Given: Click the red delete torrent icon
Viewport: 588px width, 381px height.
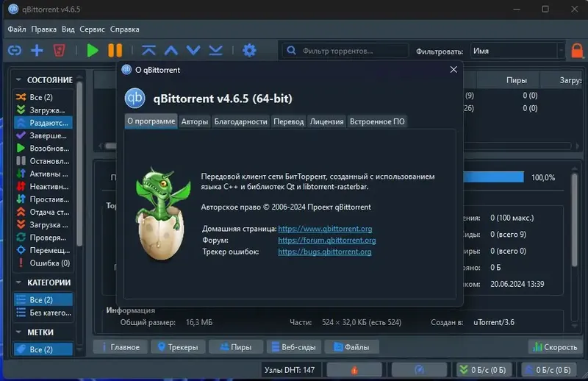Looking at the screenshot, I should [x=59, y=50].
